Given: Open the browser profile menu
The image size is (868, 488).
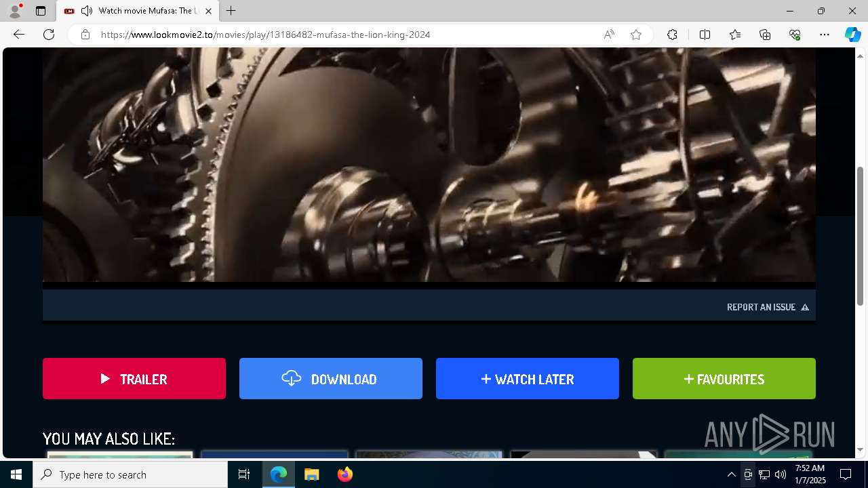Looking at the screenshot, I should pyautogui.click(x=15, y=11).
